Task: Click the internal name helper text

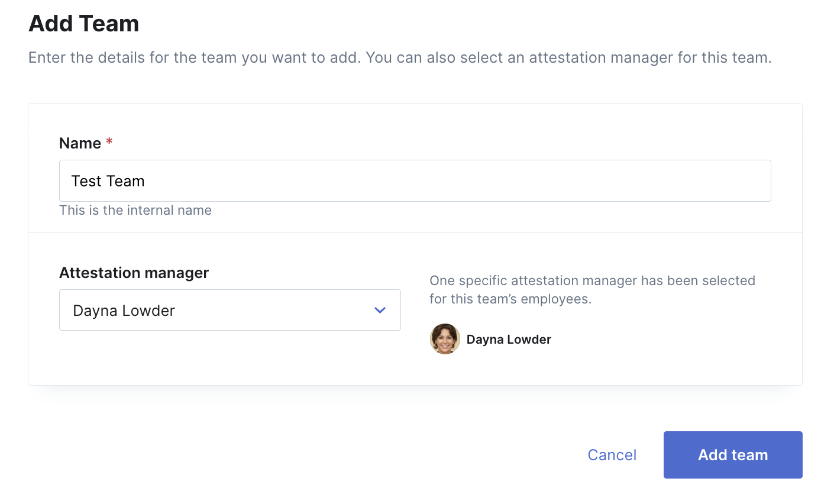Action: point(135,210)
